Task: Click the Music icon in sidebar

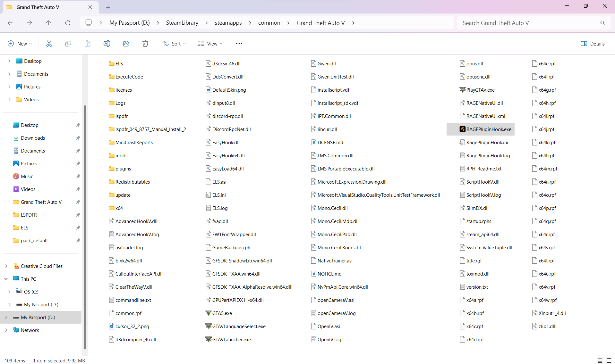Action: (16, 176)
